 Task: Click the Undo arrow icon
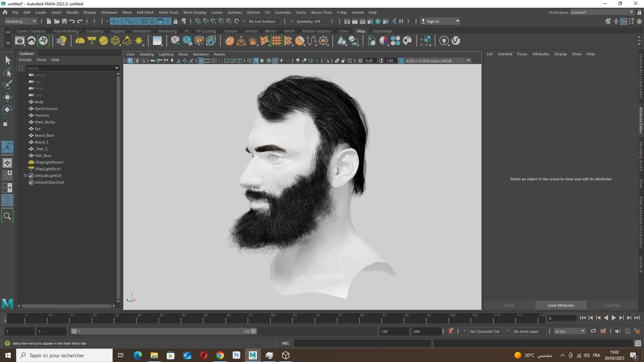(72, 21)
